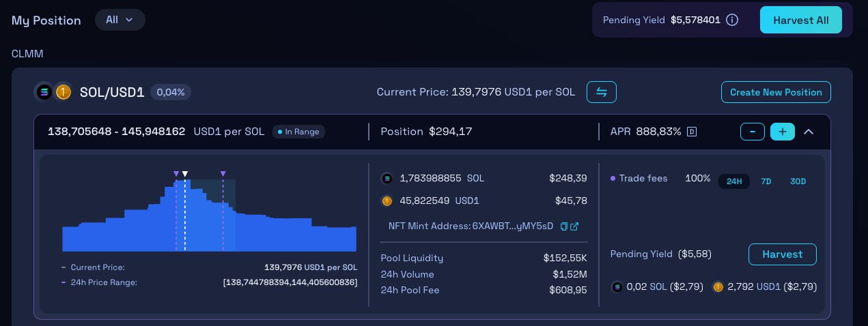This screenshot has height=326, width=868.
Task: Decrease liquidity with the minus button
Action: click(752, 132)
